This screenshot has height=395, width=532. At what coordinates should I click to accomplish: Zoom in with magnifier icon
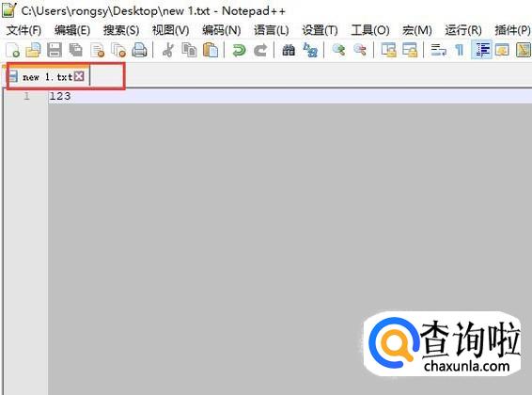[338, 50]
